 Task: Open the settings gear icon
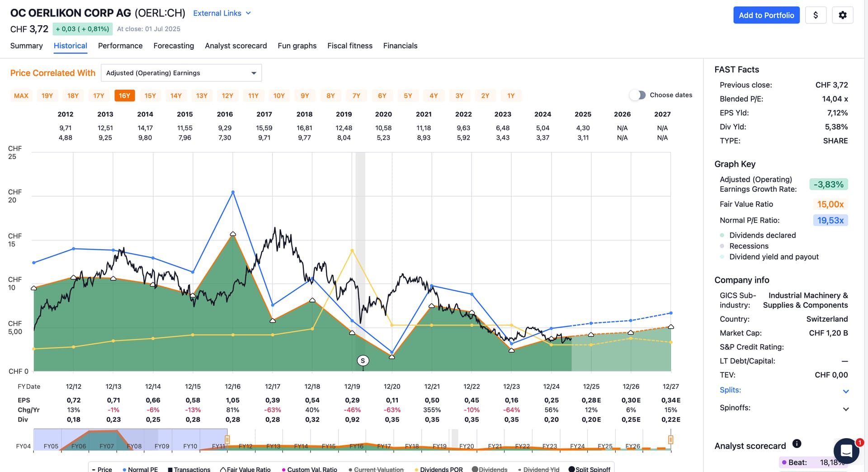point(842,15)
